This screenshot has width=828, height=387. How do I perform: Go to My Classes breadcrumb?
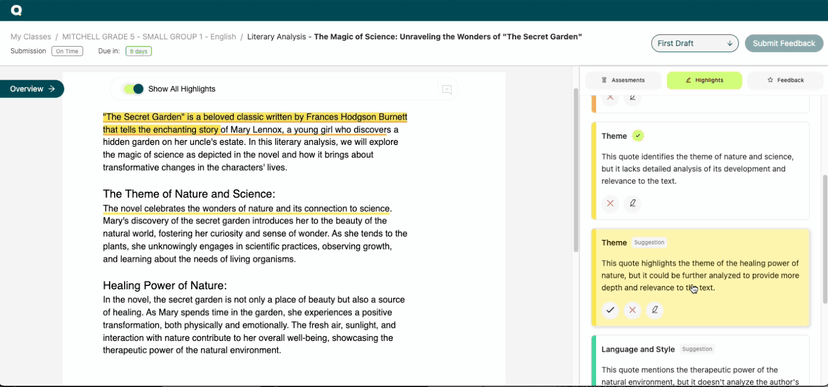[x=31, y=37]
